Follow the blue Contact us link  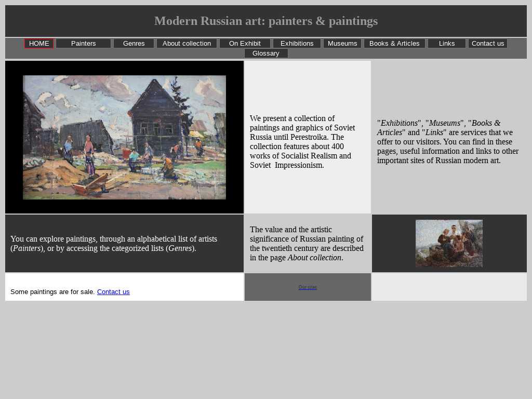tap(113, 292)
